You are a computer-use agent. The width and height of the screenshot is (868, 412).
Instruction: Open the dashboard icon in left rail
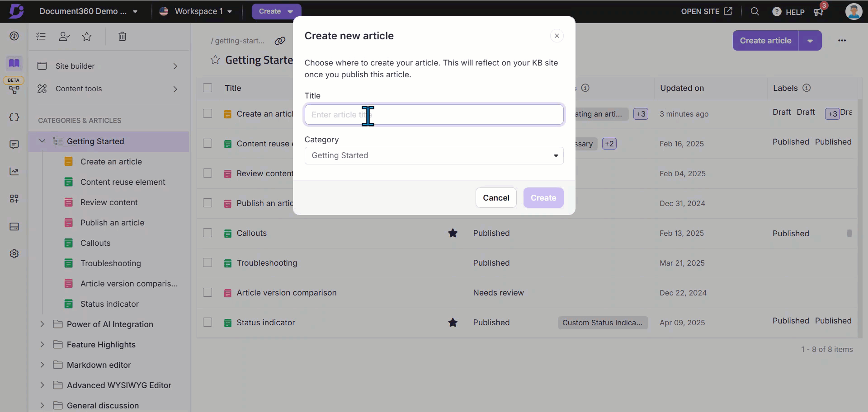(x=14, y=36)
